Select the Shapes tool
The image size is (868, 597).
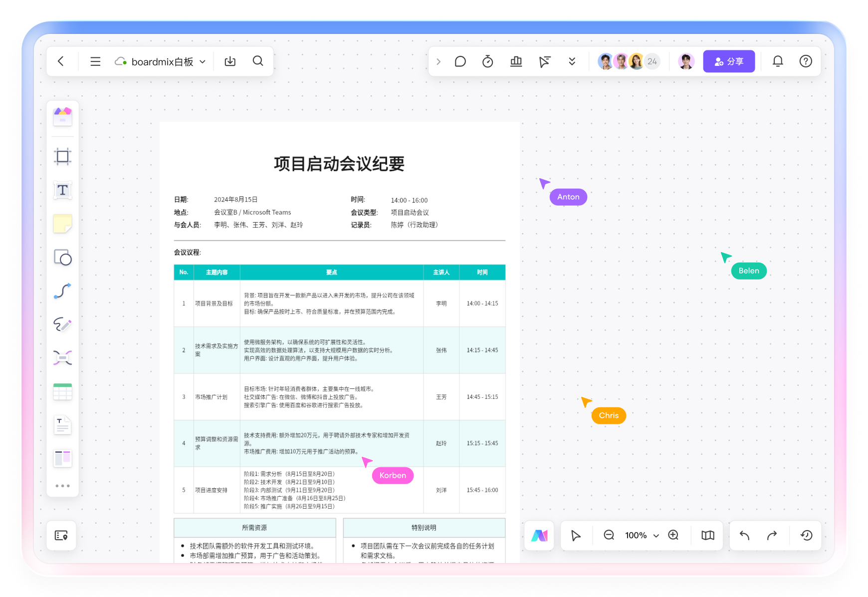coord(62,258)
